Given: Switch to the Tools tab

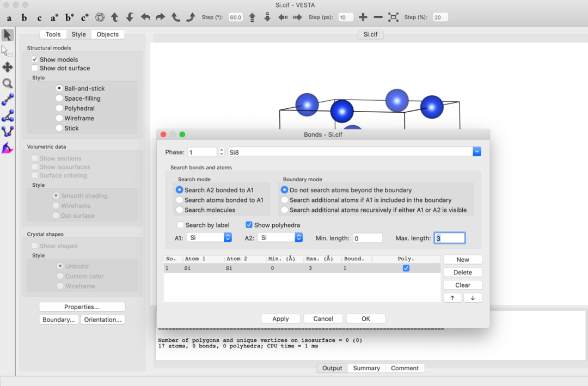Looking at the screenshot, I should pos(53,34).
